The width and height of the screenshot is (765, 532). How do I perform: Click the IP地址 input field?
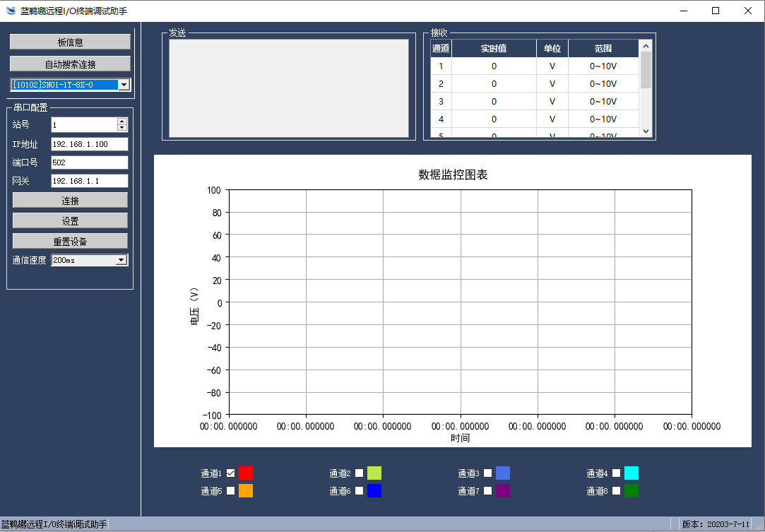pyautogui.click(x=89, y=144)
